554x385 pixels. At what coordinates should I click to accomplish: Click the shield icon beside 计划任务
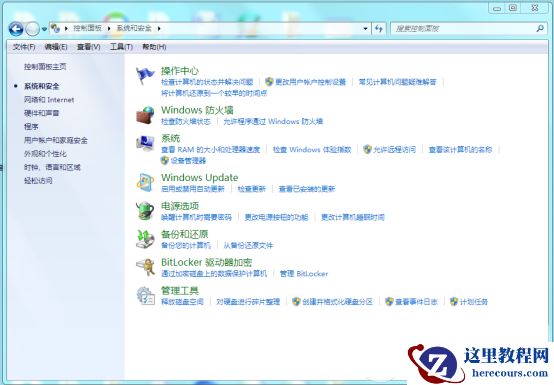point(454,302)
